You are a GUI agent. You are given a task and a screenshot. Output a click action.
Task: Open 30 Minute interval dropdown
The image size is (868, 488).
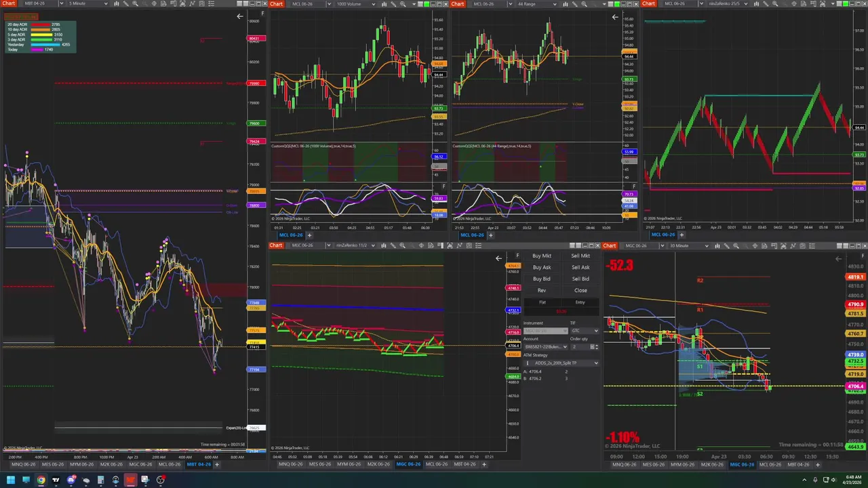(707, 246)
